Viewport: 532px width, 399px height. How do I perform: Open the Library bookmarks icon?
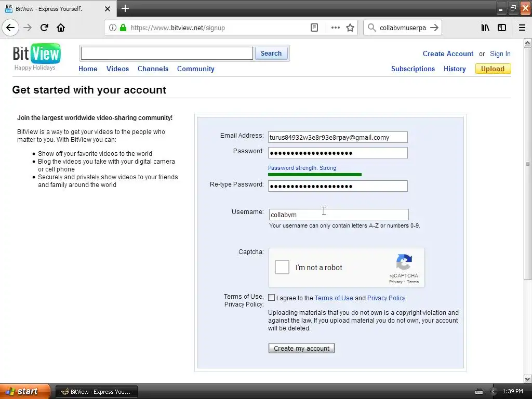pyautogui.click(x=485, y=28)
